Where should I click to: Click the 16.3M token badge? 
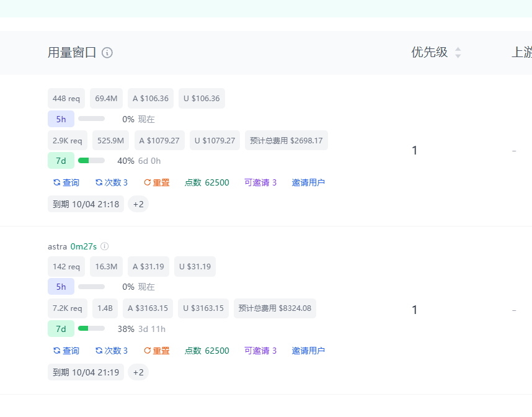(106, 267)
